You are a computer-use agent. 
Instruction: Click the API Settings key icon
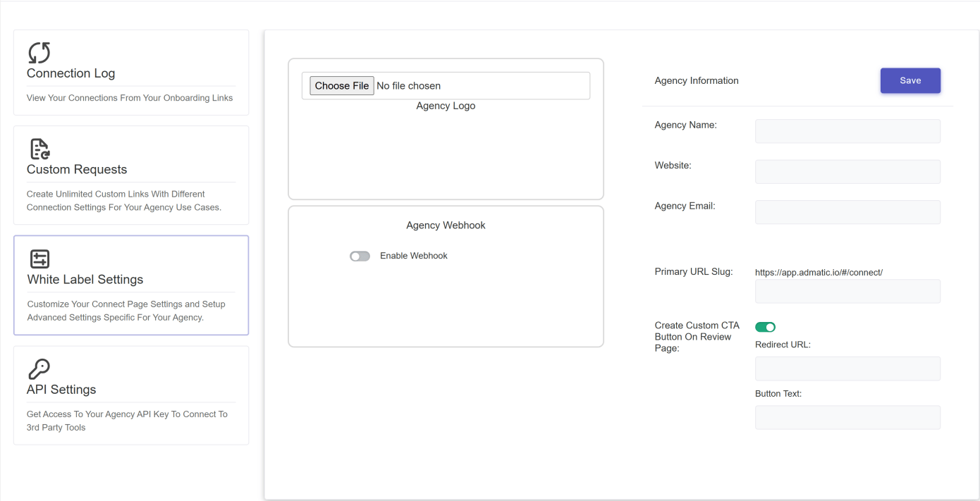[39, 369]
